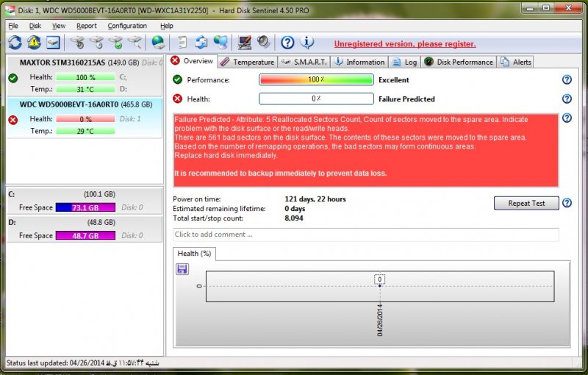Click the speaker sound toolbar icon
The height and width of the screenshot is (375, 588).
click(x=264, y=43)
